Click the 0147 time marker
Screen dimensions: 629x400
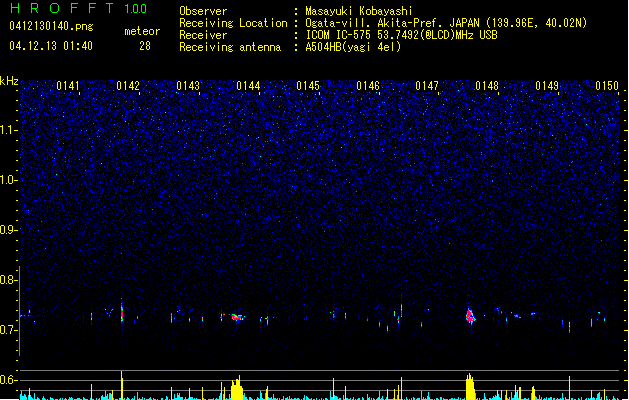pyautogui.click(x=427, y=86)
